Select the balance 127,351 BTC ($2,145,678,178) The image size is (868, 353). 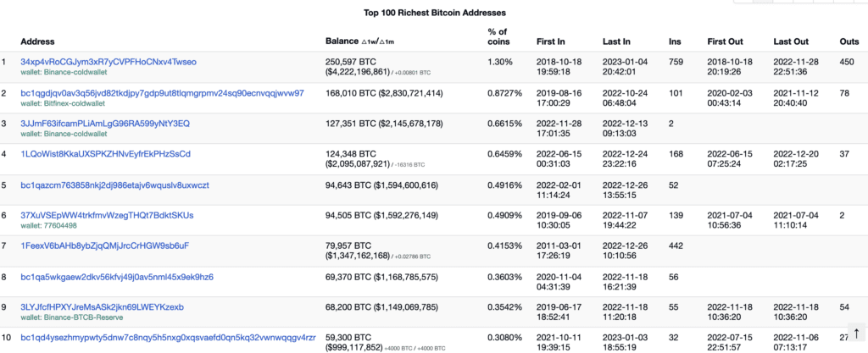(384, 124)
